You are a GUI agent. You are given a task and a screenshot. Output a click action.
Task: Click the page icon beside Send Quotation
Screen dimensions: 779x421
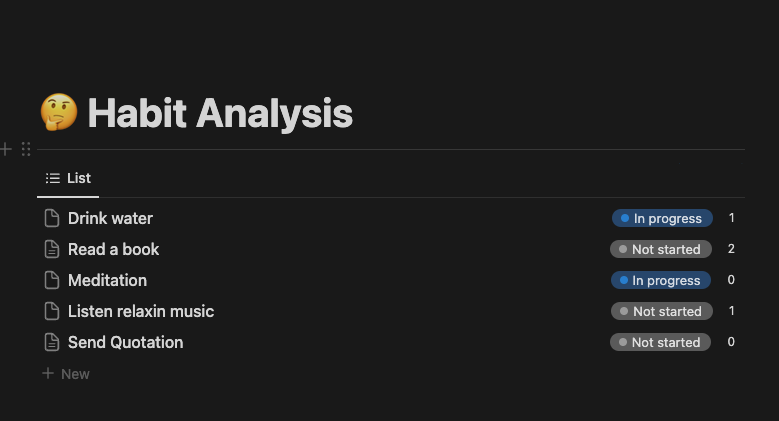coord(52,342)
